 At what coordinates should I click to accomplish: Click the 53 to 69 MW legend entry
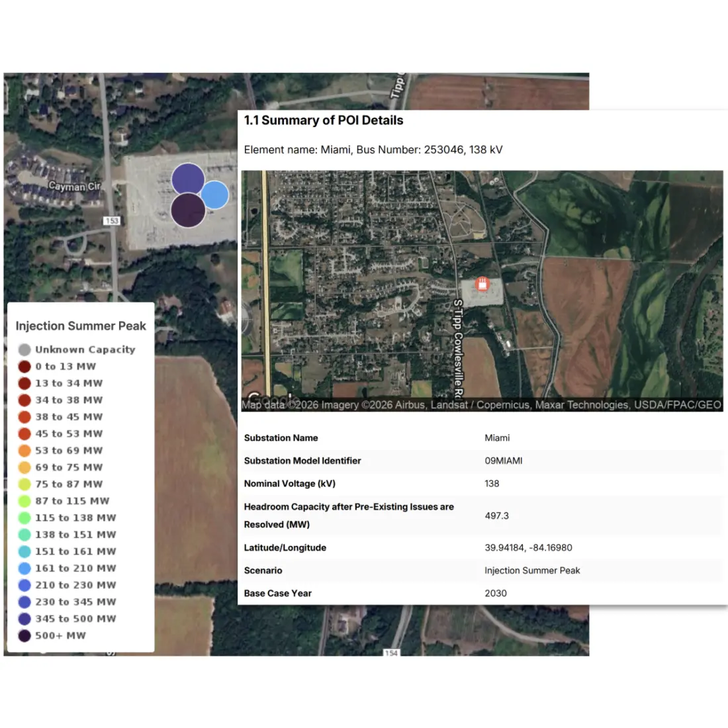click(69, 450)
